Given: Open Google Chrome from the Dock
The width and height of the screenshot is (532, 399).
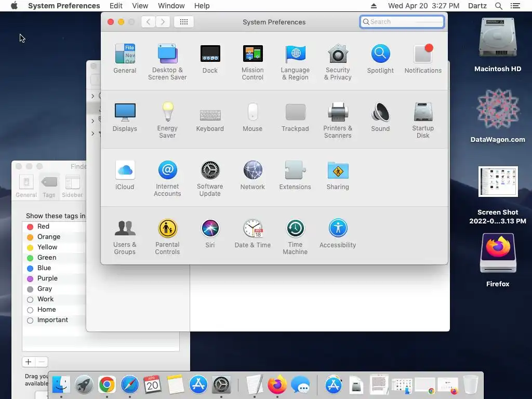Looking at the screenshot, I should 107,385.
